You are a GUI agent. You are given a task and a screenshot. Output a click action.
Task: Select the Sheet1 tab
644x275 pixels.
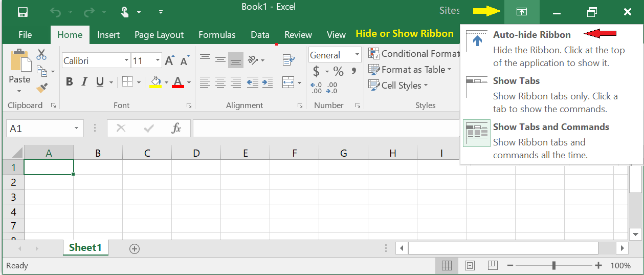85,248
